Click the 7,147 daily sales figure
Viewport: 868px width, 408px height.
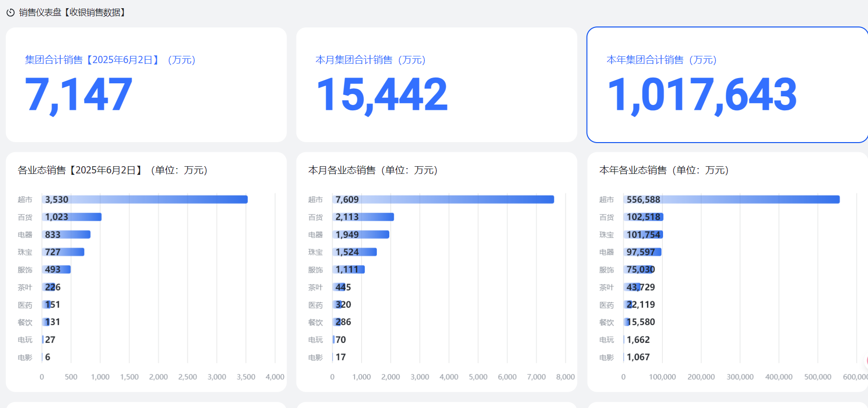pyautogui.click(x=78, y=95)
